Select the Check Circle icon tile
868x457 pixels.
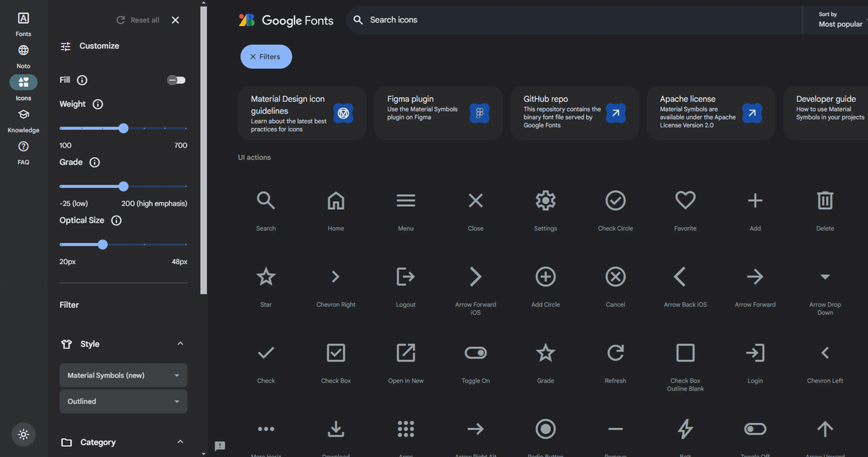point(616,209)
